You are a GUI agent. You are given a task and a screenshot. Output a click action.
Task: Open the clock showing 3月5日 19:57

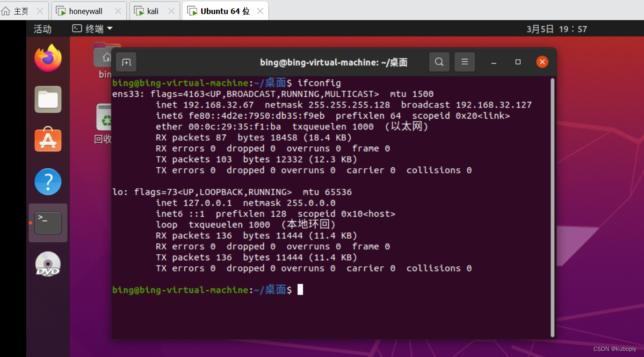pos(557,29)
